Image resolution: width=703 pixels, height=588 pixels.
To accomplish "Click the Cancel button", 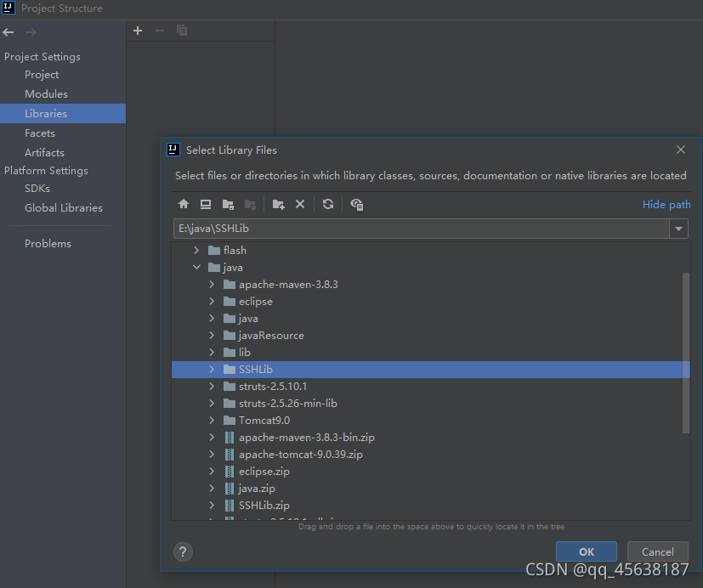I will point(657,551).
